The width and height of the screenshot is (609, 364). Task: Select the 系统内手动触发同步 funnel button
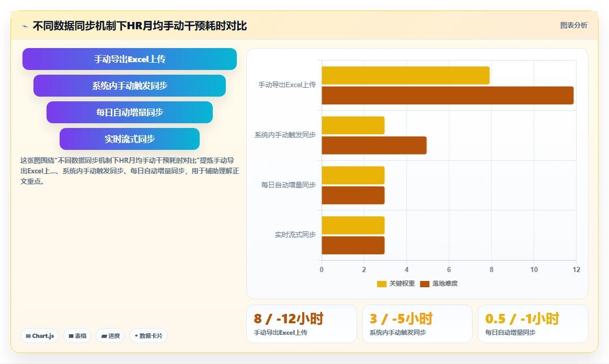coord(130,86)
